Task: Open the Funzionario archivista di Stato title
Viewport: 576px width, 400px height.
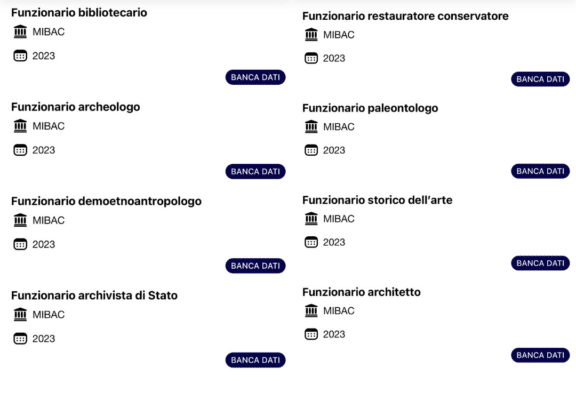Action: (x=94, y=295)
